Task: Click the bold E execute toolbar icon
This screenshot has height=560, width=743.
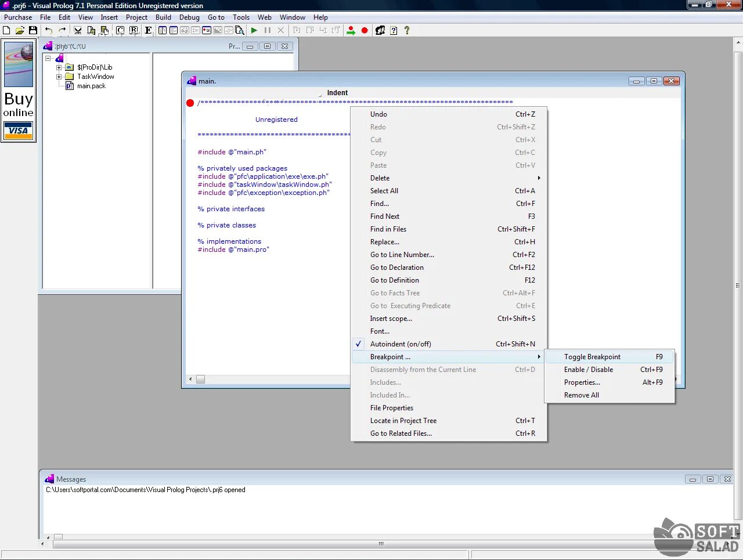Action: click(148, 30)
